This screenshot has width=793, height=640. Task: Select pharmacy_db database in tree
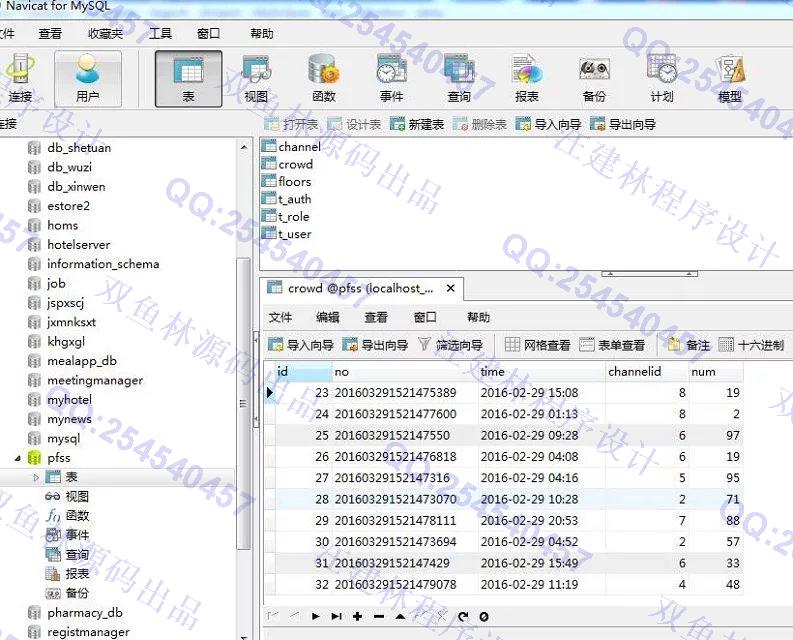(x=76, y=613)
